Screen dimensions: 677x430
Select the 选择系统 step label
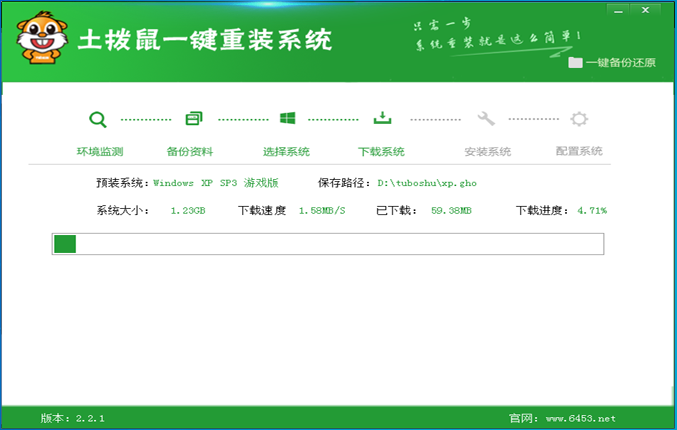(x=286, y=152)
